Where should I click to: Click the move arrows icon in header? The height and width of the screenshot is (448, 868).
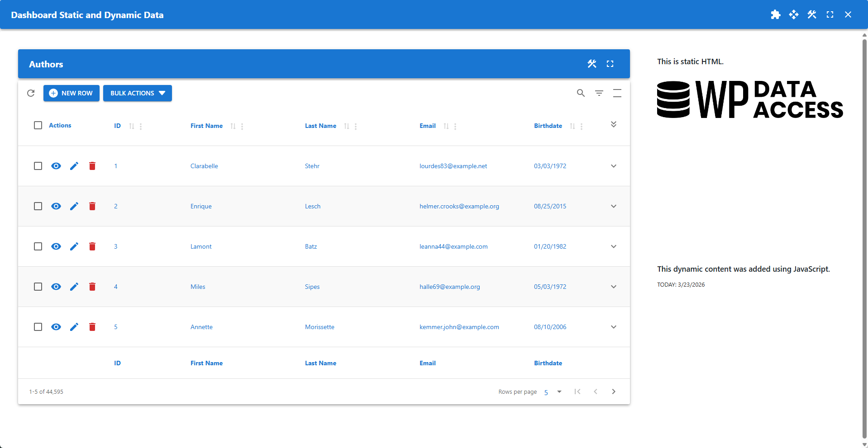(793, 14)
